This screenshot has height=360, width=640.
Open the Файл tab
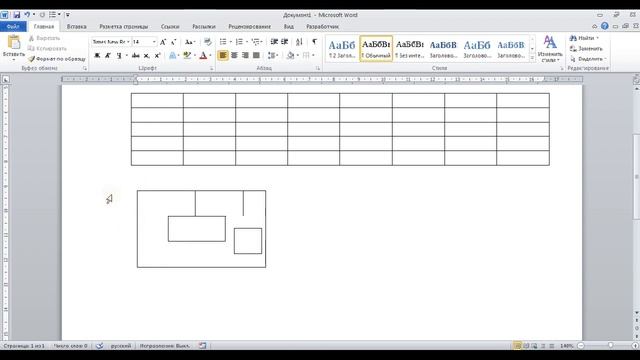point(13,27)
